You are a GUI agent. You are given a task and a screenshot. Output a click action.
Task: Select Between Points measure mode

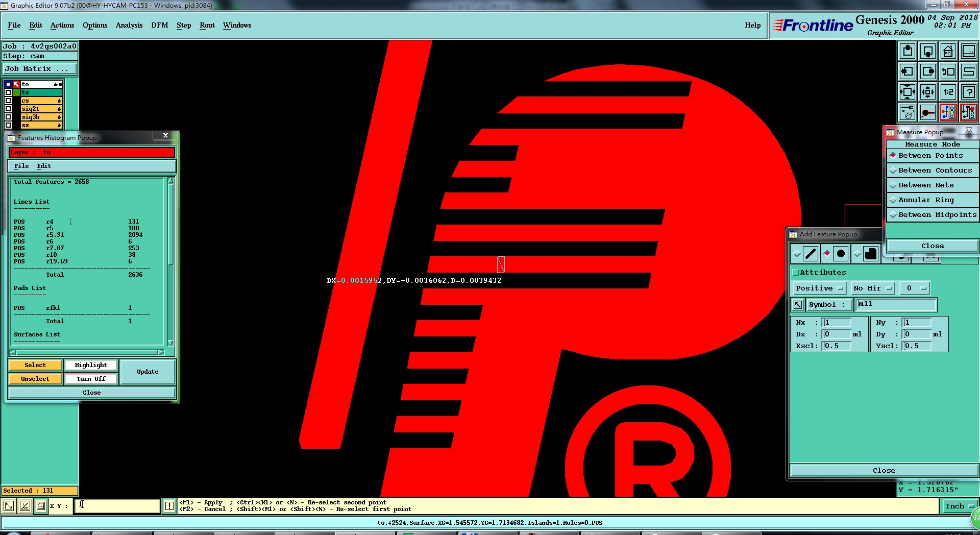pyautogui.click(x=933, y=156)
